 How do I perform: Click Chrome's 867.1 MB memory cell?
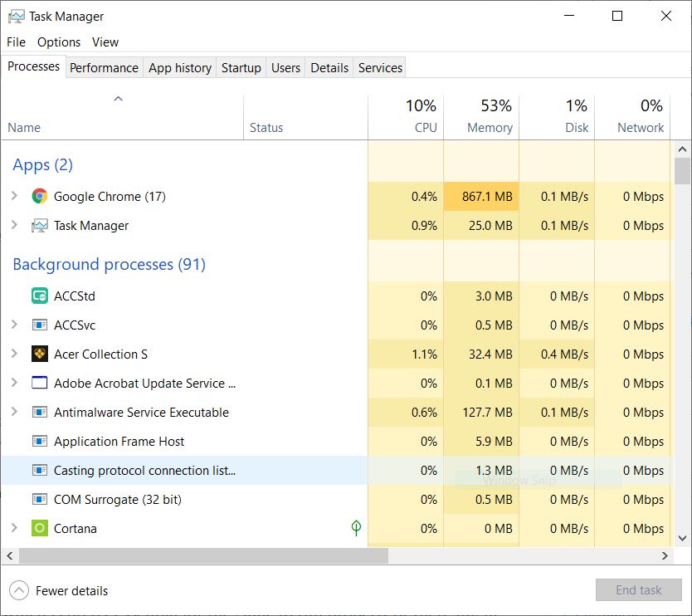tap(481, 197)
